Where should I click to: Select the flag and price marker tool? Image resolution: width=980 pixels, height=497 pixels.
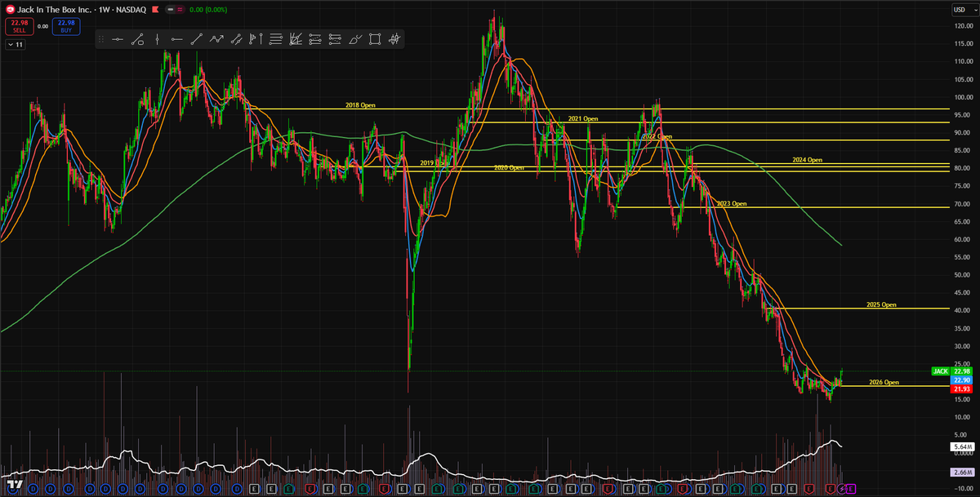tap(256, 39)
